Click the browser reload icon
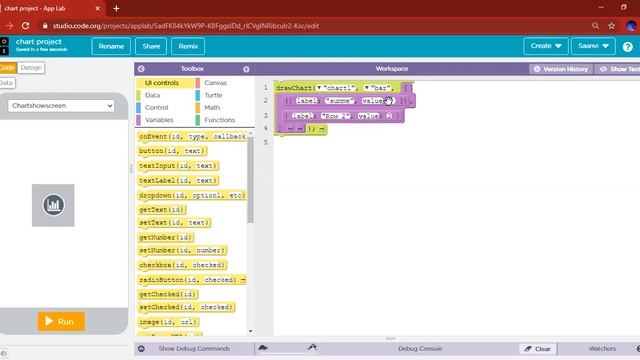 tap(25, 26)
